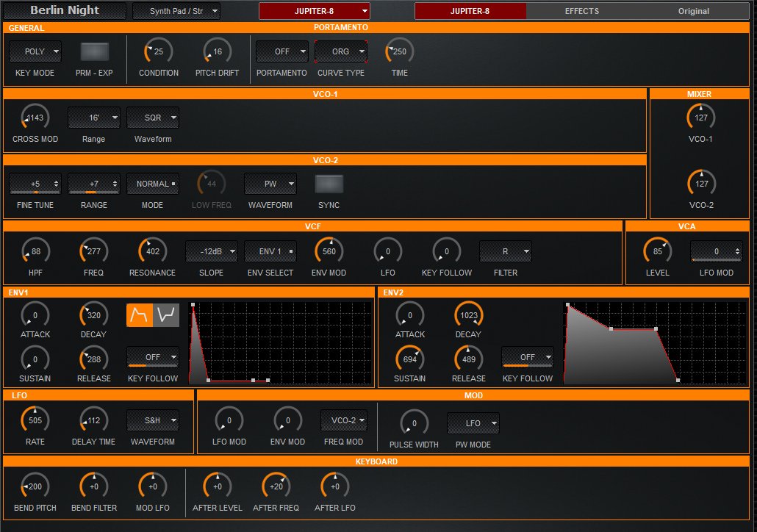Click the ENV2 SUSTAIN knob
Viewport: 757px width, 532px height.
click(410, 359)
